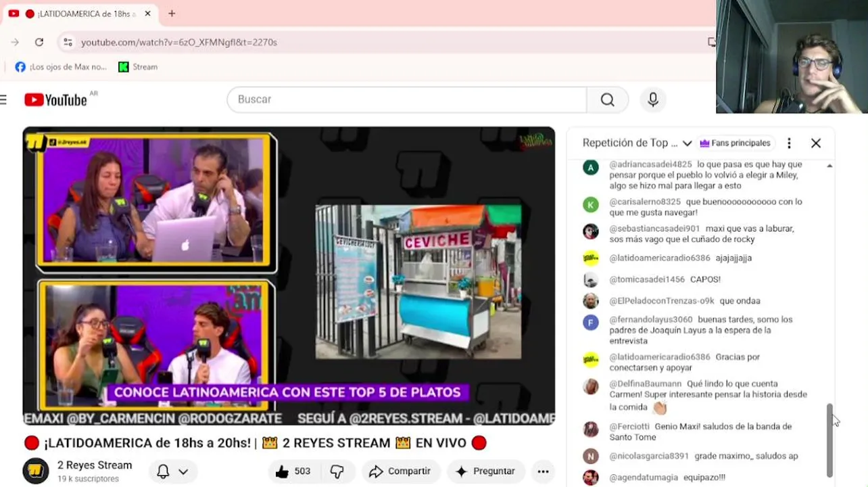The height and width of the screenshot is (487, 868).
Task: Open @agendatumagia chat avatar
Action: click(591, 478)
